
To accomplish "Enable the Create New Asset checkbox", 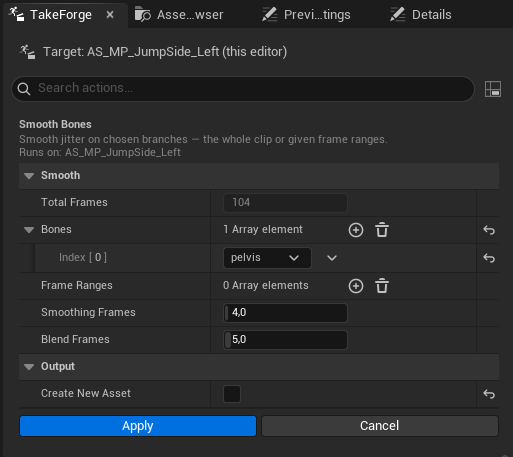I will click(x=232, y=394).
